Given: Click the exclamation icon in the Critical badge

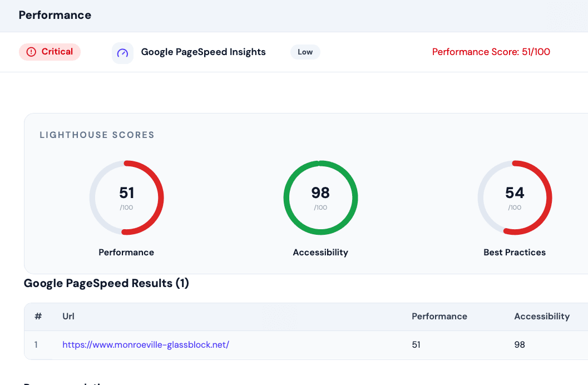Looking at the screenshot, I should [31, 52].
